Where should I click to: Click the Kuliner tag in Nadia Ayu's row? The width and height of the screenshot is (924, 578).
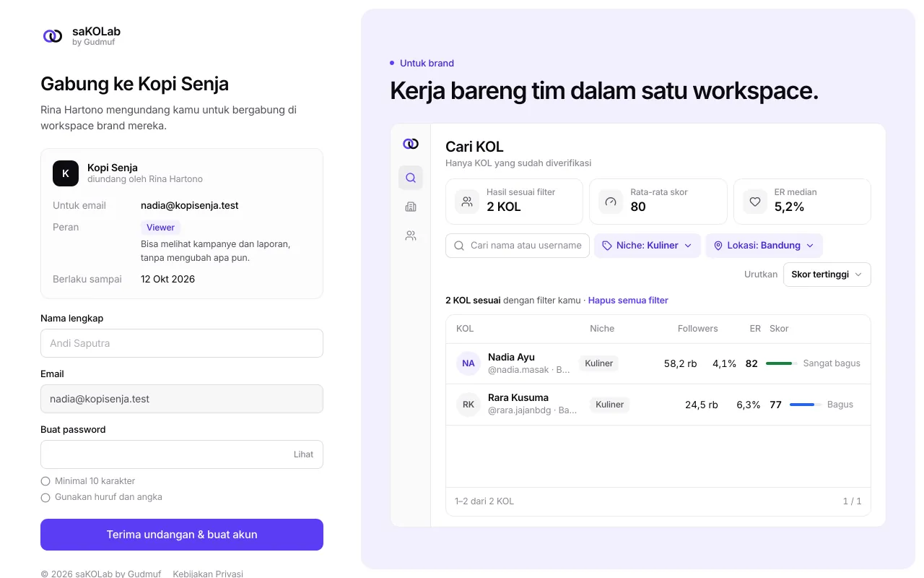tap(599, 363)
